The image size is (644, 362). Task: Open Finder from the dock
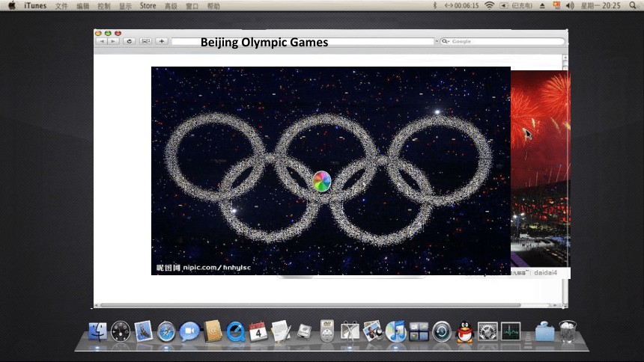[97, 331]
